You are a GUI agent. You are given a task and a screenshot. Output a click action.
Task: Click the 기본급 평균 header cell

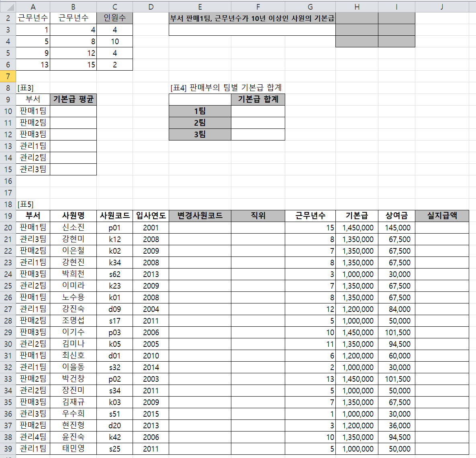click(x=73, y=100)
